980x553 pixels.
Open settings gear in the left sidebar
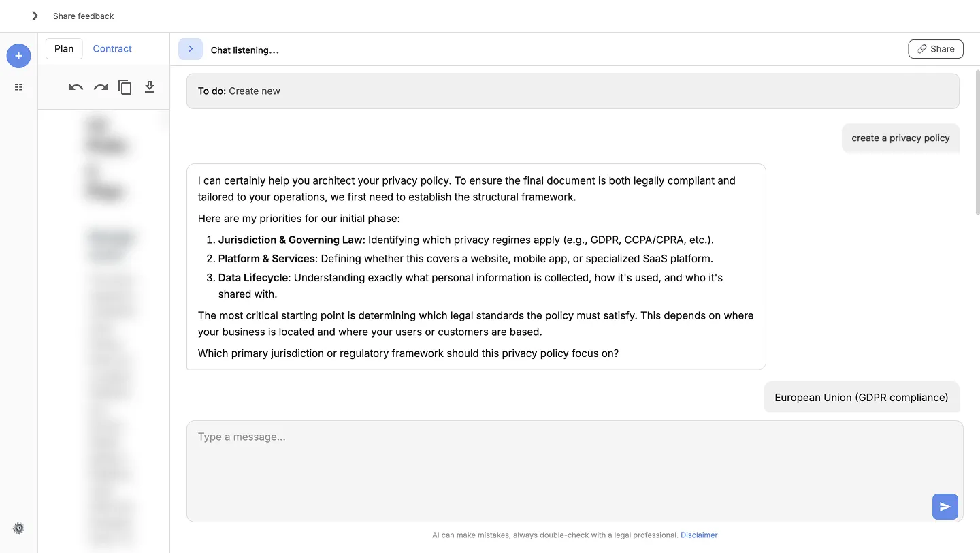[18, 528]
